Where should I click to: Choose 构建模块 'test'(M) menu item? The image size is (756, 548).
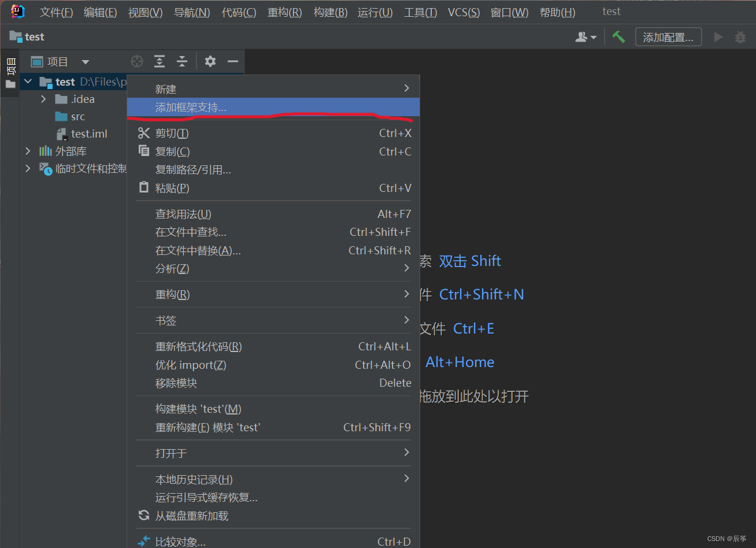273,409
